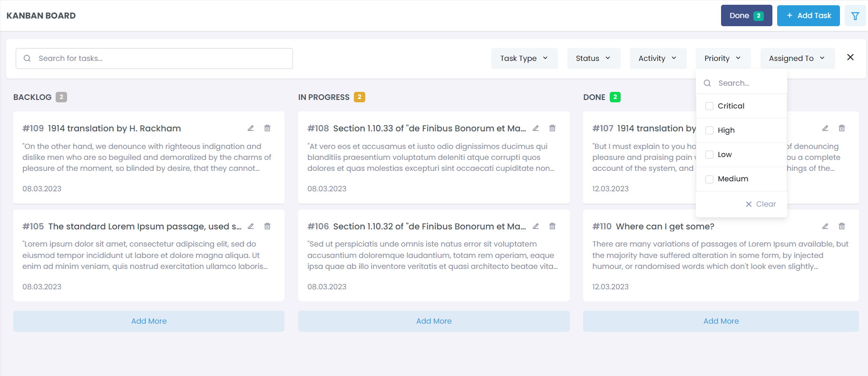Viewport: 868px width, 376px height.
Task: Open the Activity filter menu
Action: click(657, 59)
